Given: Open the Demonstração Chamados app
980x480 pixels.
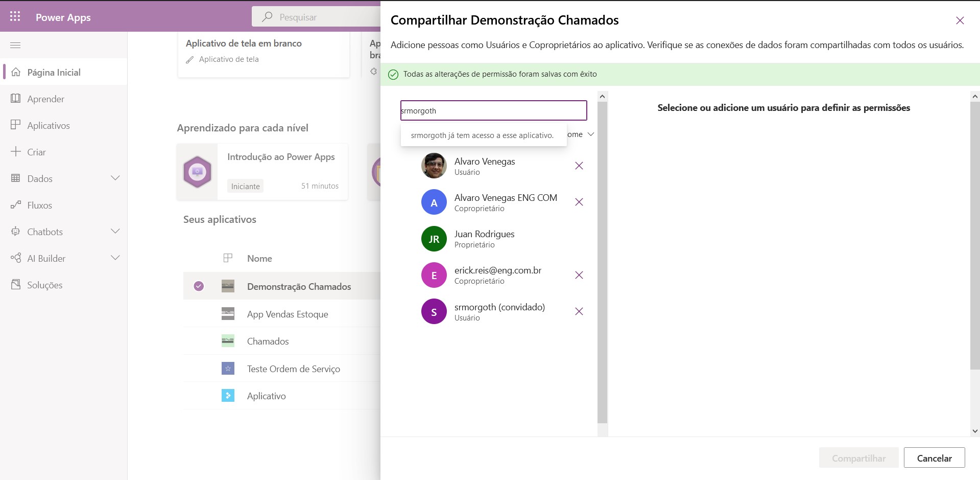Looking at the screenshot, I should (299, 287).
